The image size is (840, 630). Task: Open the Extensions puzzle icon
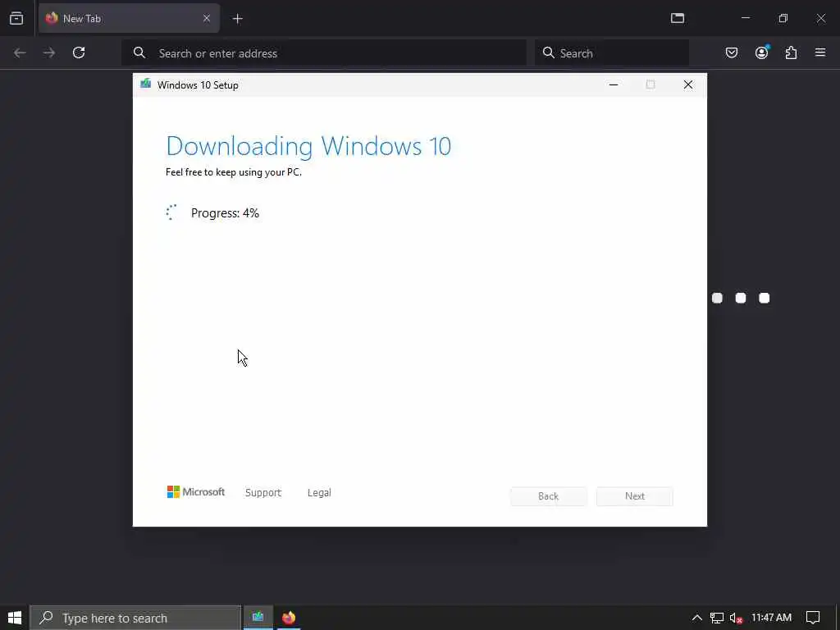click(791, 52)
